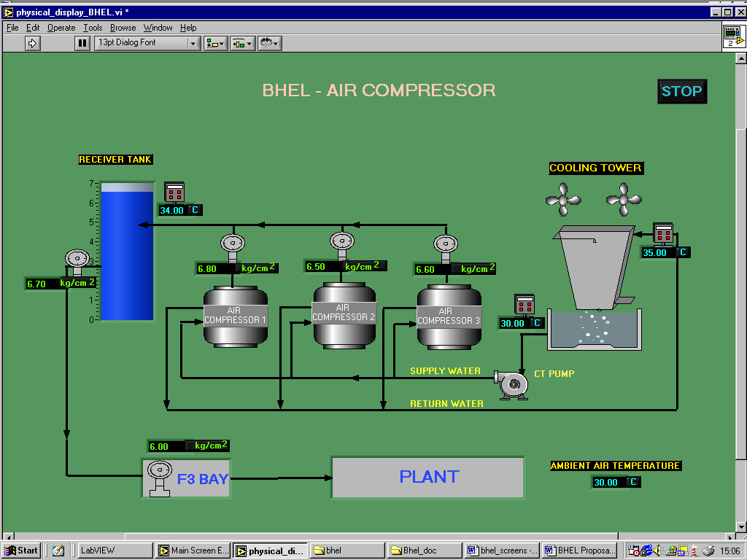
Task: Open the Windows Start menu
Action: point(21,551)
